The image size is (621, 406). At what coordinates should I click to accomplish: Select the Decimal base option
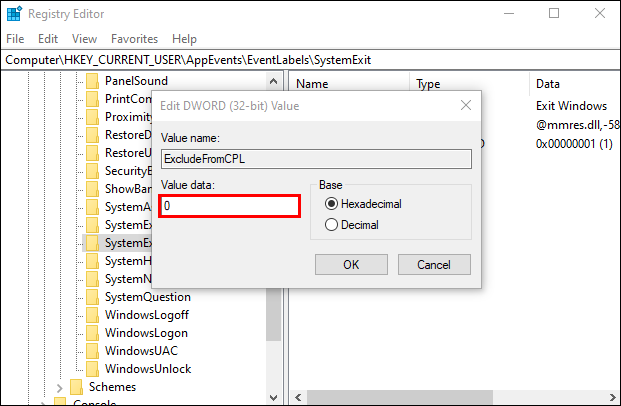point(332,226)
